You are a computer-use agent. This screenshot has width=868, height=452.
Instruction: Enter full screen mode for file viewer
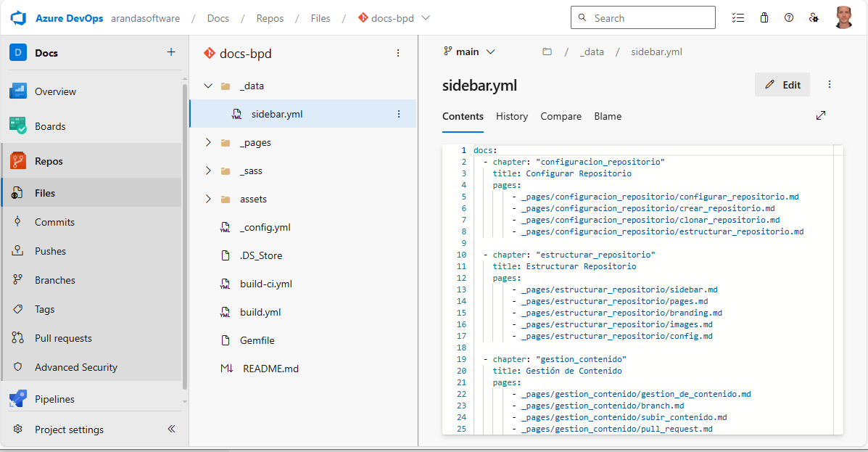tap(821, 115)
